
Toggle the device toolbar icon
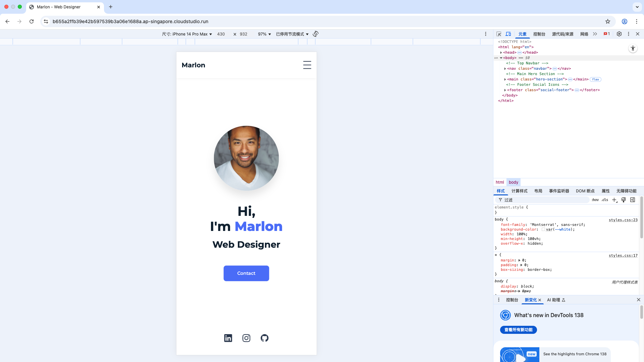(x=508, y=34)
